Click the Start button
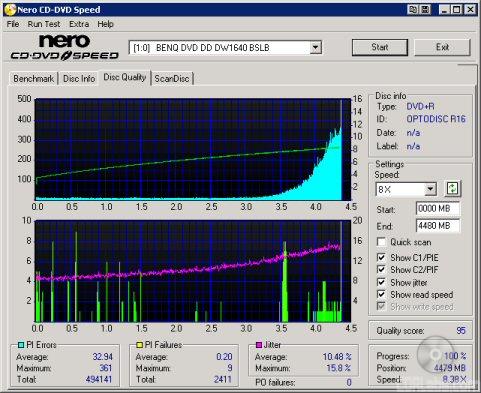This screenshot has height=393, width=481. 380,47
